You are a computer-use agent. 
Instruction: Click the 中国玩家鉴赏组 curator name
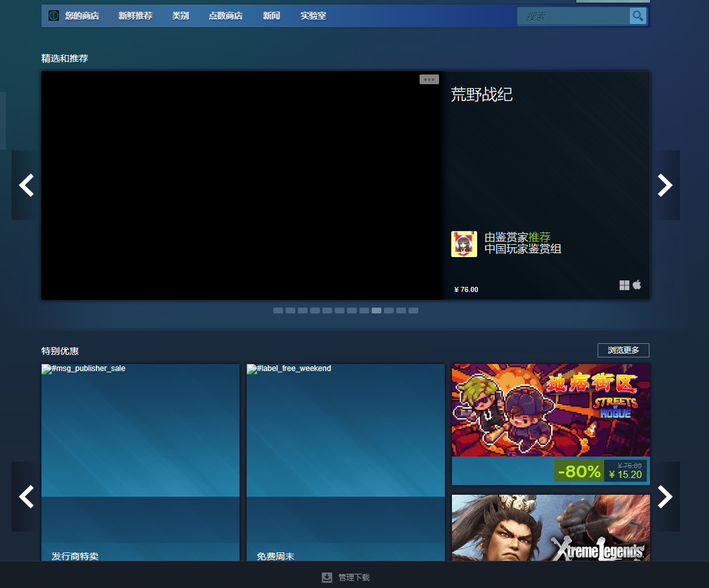click(523, 249)
